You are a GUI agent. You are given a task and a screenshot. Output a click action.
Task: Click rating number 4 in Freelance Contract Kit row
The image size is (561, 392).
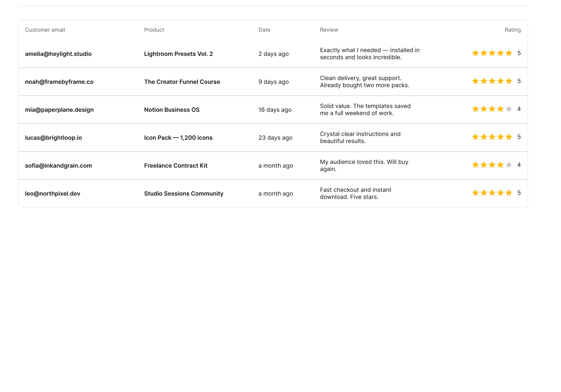click(519, 165)
